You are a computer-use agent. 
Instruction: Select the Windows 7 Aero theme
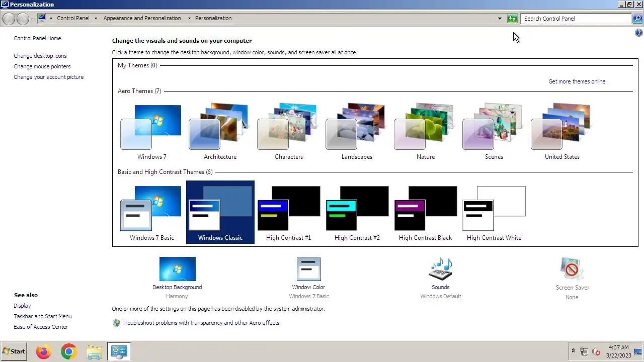tap(151, 132)
